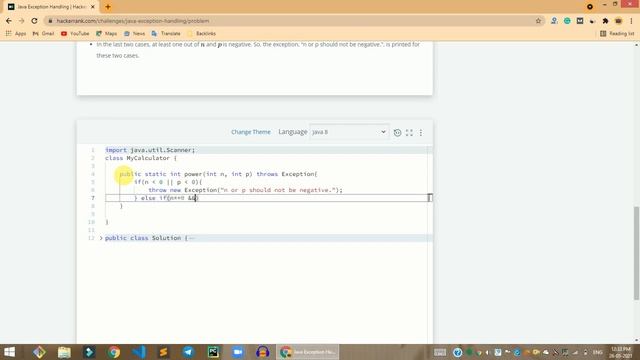Close the Java Exception Handling tab

pos(93,7)
